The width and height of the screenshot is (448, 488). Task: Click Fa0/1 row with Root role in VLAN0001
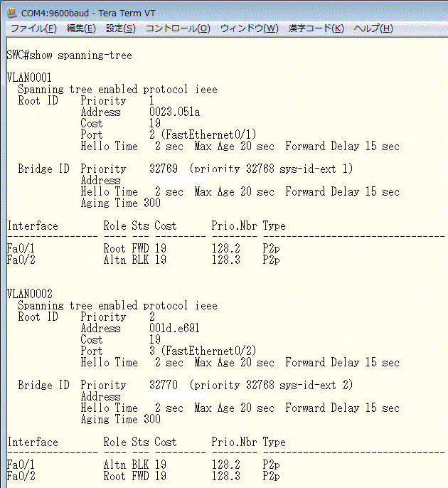click(143, 248)
